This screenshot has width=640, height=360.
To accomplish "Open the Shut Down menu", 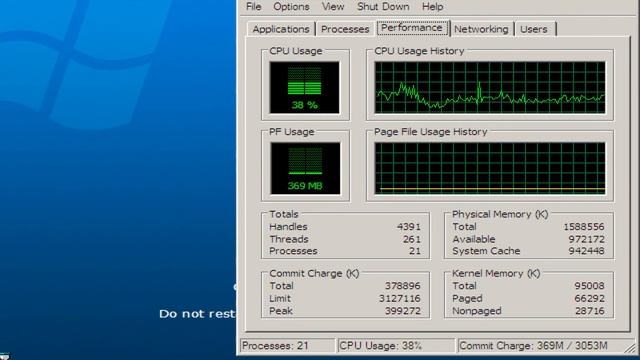I will pyautogui.click(x=383, y=7).
